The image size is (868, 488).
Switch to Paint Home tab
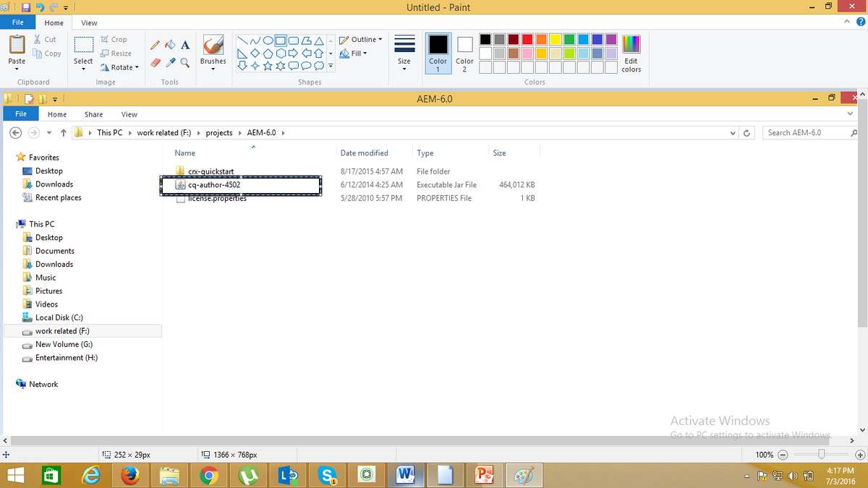coord(54,22)
